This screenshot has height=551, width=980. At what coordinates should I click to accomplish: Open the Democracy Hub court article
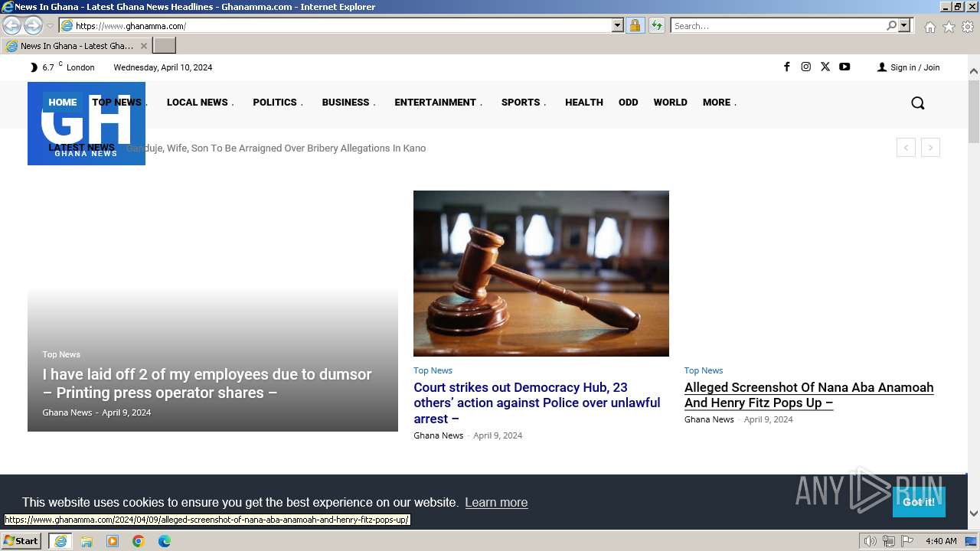coord(537,403)
